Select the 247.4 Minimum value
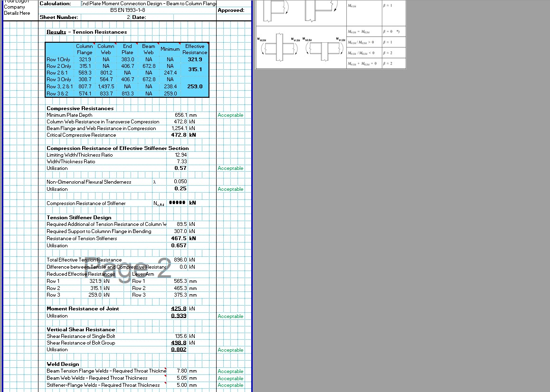550x392 pixels. tap(170, 73)
